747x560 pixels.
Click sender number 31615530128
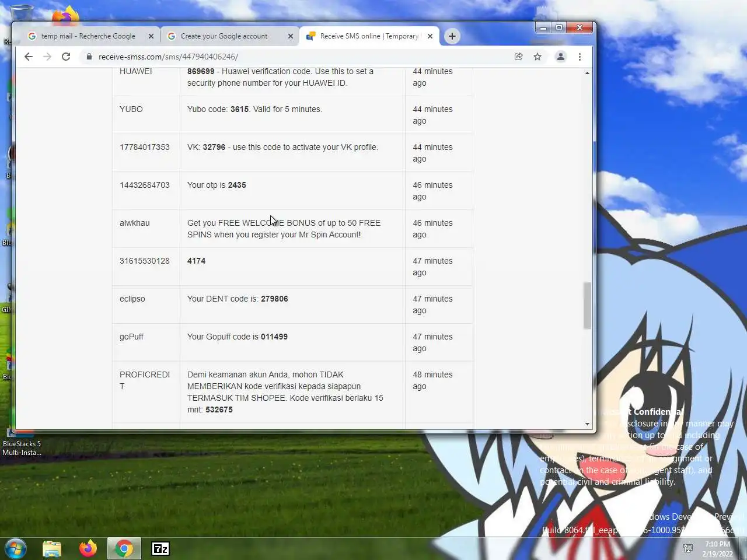pos(145,261)
